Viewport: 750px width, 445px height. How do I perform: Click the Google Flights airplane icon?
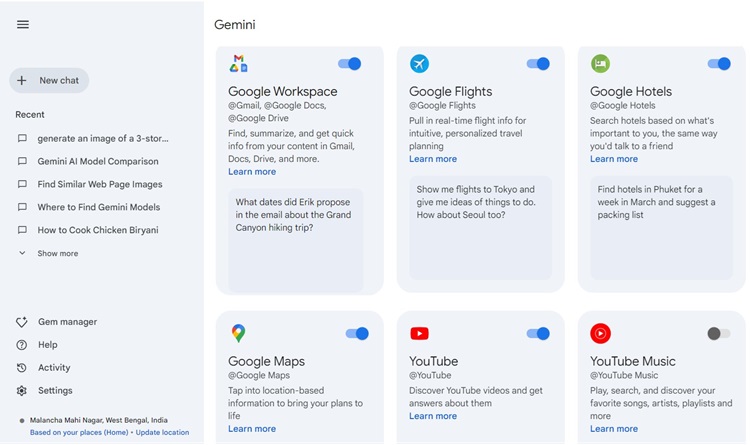419,64
